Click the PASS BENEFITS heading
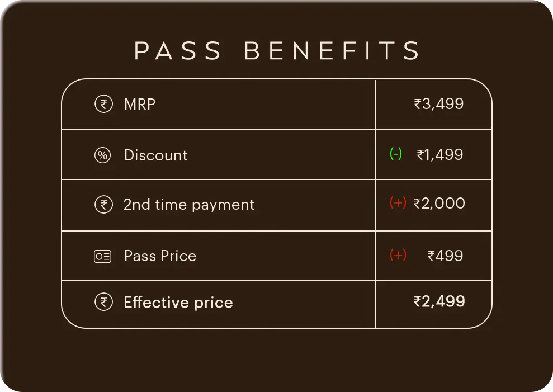Screen dimensions: 553x392 coord(277,50)
